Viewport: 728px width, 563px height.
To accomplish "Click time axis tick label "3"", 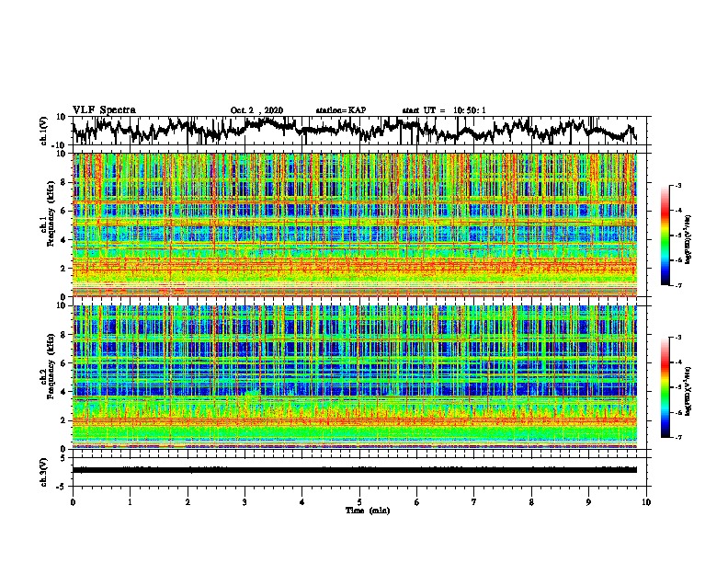I will tap(245, 502).
